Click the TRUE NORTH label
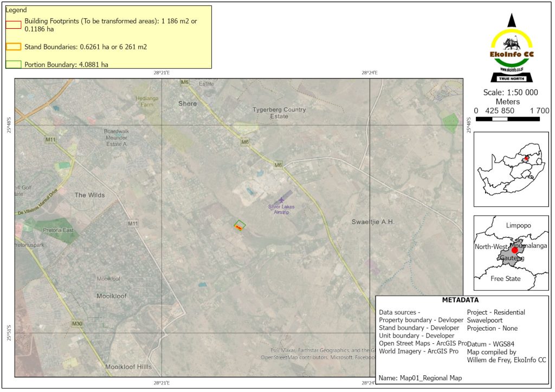Viewport: 555px width, 392px height. coord(510,79)
